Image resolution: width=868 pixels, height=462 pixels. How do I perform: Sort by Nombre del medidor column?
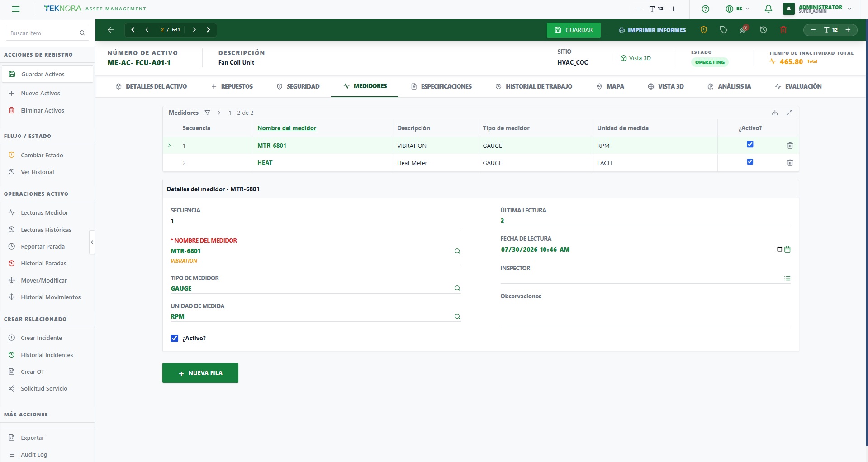pos(287,128)
